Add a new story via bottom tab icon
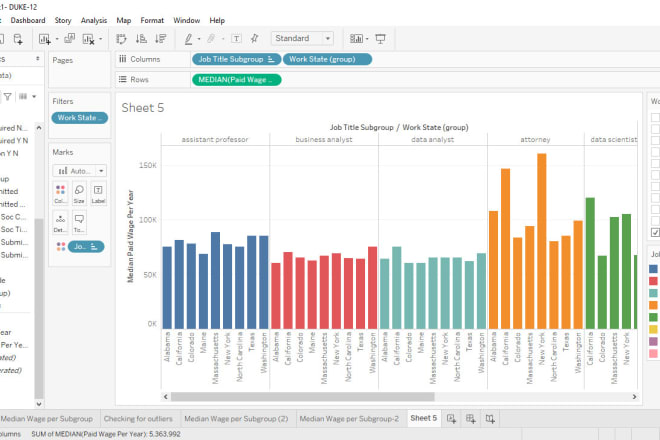The image size is (660, 440). [490, 419]
